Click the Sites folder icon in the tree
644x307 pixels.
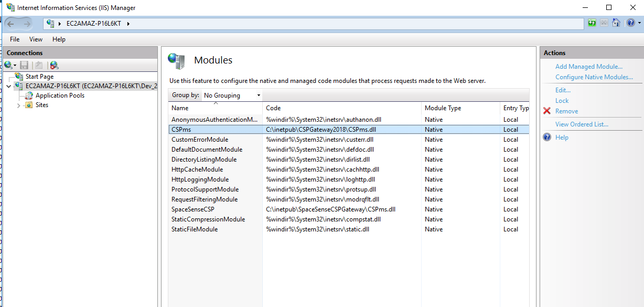tap(29, 105)
